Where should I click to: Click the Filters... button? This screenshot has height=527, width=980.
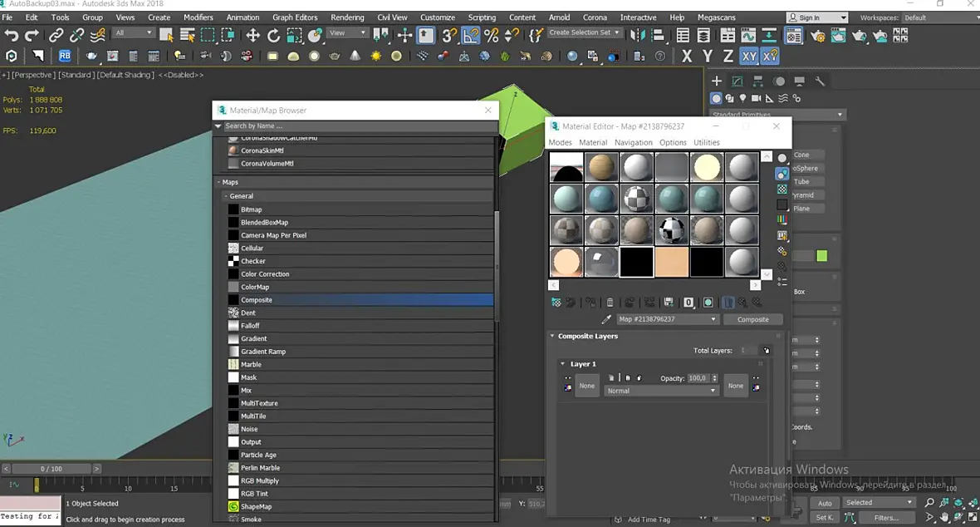click(886, 518)
